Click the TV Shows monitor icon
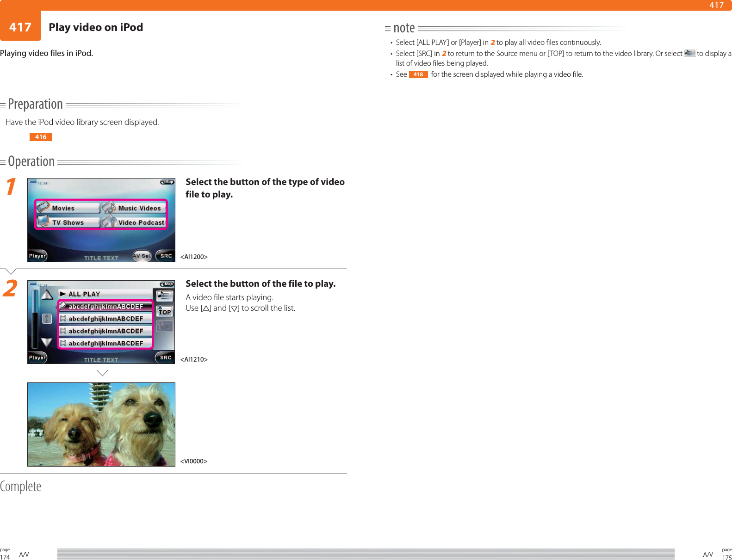Image resolution: width=732 pixels, height=560 pixels. point(43,221)
